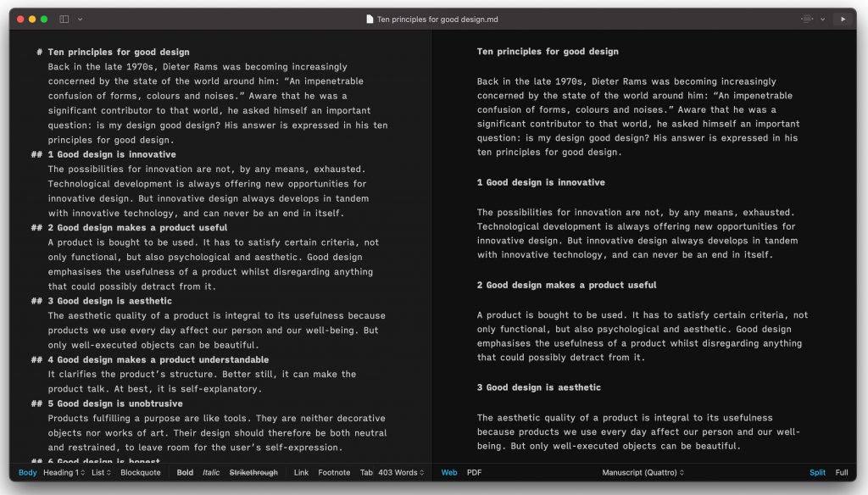868x495 pixels.
Task: Click the file name 'Ten principles for good design.md'
Action: [437, 19]
